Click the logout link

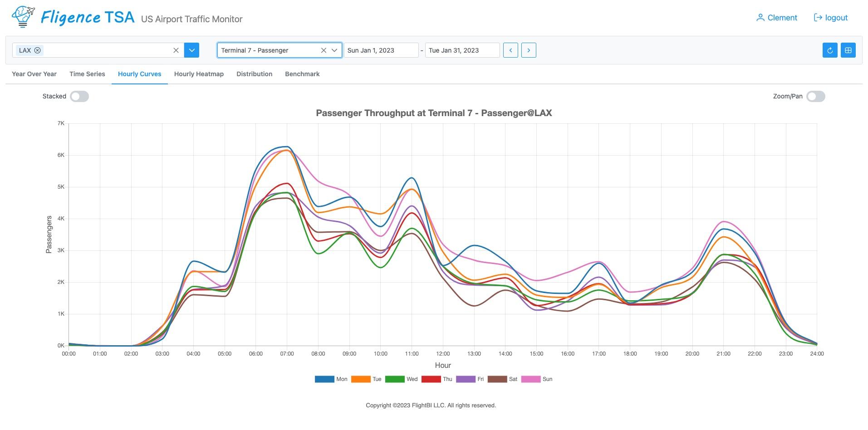coord(836,17)
